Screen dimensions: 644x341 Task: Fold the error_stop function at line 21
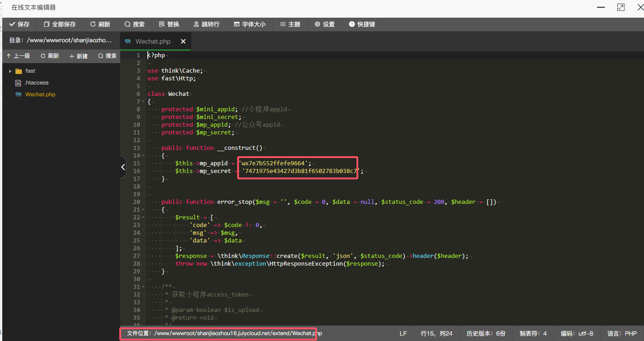click(144, 210)
